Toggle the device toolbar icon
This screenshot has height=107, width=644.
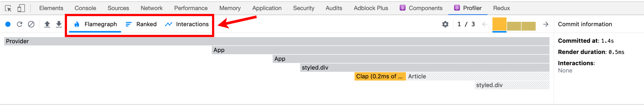tap(21, 8)
